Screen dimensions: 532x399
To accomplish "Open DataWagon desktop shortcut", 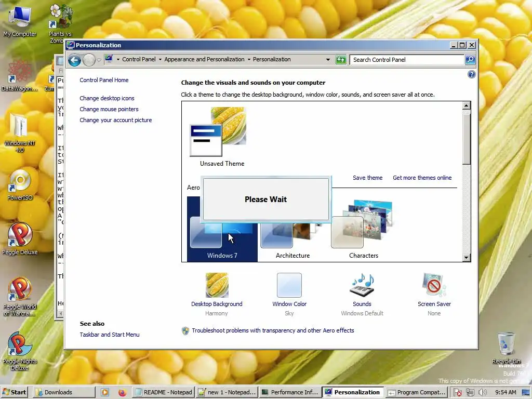I will click(x=20, y=76).
